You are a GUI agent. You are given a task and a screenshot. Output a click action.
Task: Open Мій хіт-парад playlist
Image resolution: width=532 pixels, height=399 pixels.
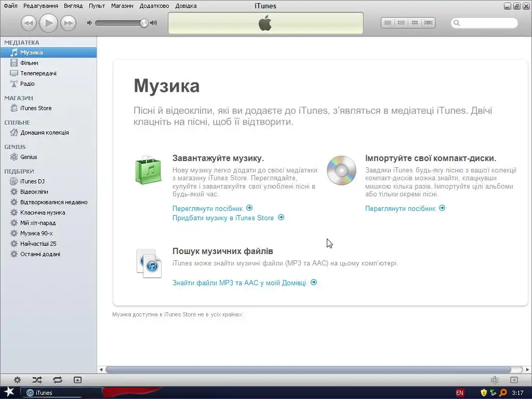coord(48,223)
